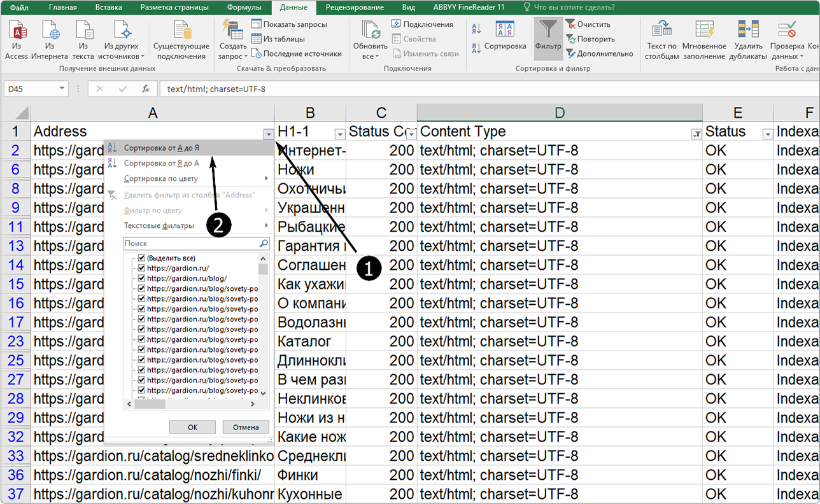The image size is (820, 504).
Task: Click the magnifier icon in the Поиск box
Action: (264, 243)
